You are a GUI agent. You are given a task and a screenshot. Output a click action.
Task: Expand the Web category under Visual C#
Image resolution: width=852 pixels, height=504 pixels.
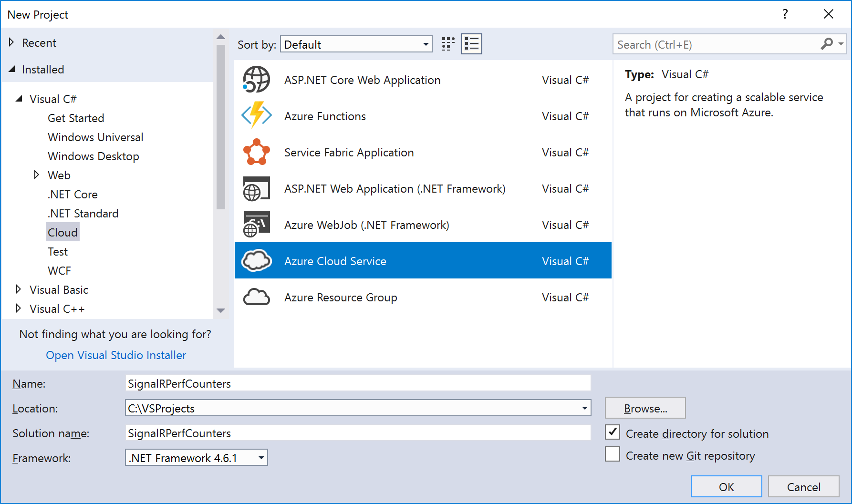(x=37, y=175)
